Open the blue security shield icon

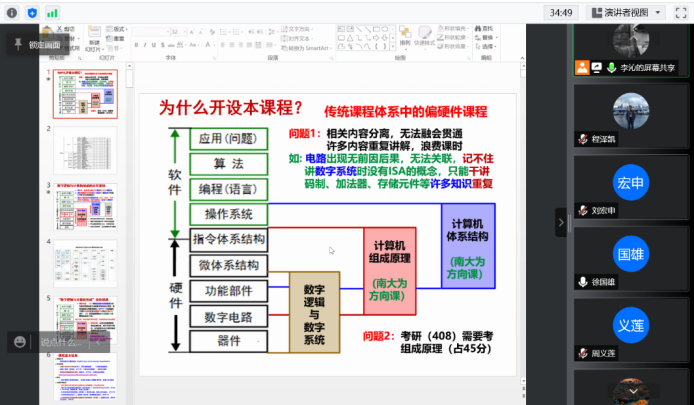(32, 12)
